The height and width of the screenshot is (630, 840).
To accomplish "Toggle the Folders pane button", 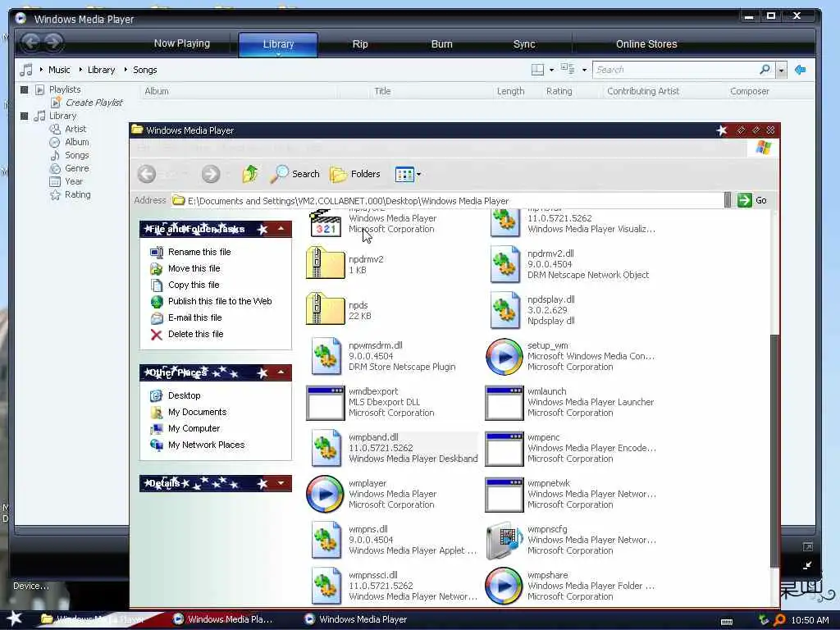I will pos(354,174).
